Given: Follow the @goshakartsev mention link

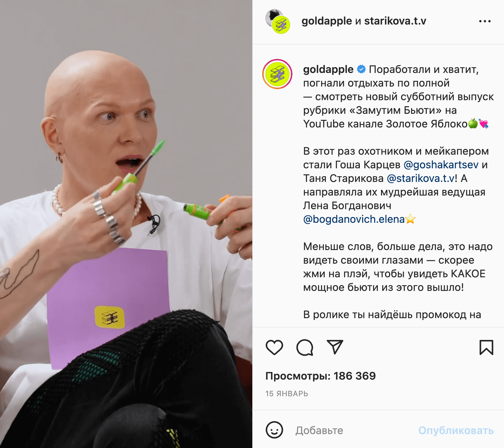Looking at the screenshot, I should 441,165.
